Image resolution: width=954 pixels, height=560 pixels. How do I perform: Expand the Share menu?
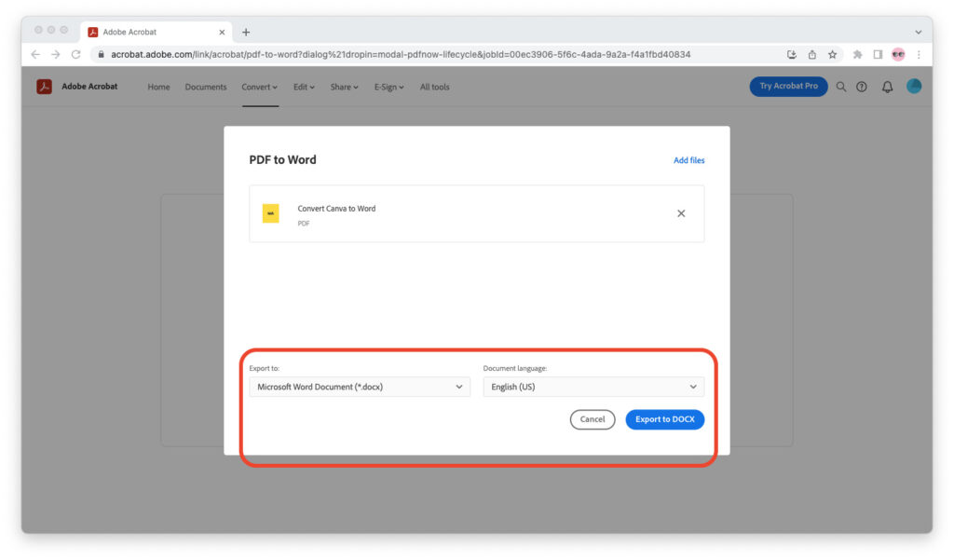click(345, 87)
